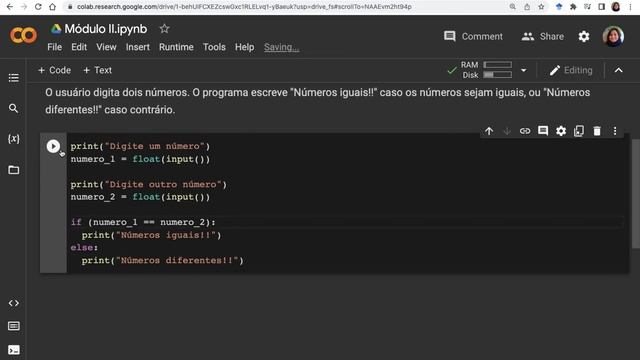The width and height of the screenshot is (640, 360).
Task: Rename the notebook title Módulo II.ipynb
Action: pos(106,29)
